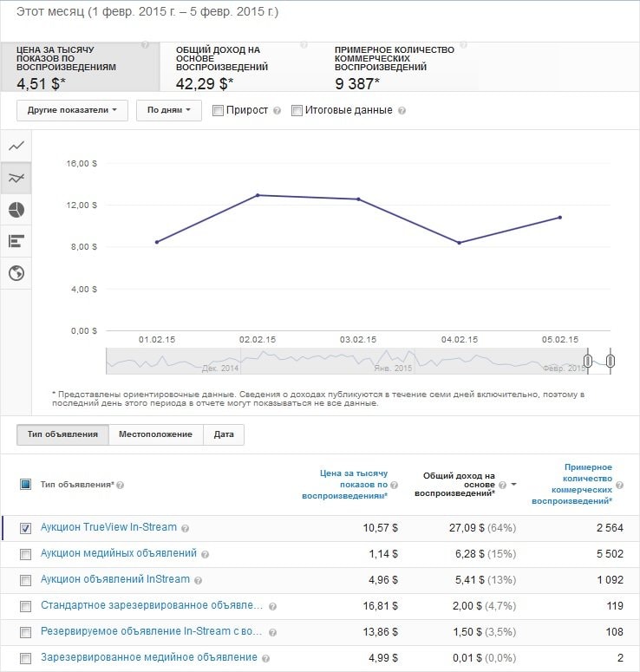640x672 pixels.
Task: Click help icon beside Аукцион TrueView In-Stream
Action: pos(186,528)
